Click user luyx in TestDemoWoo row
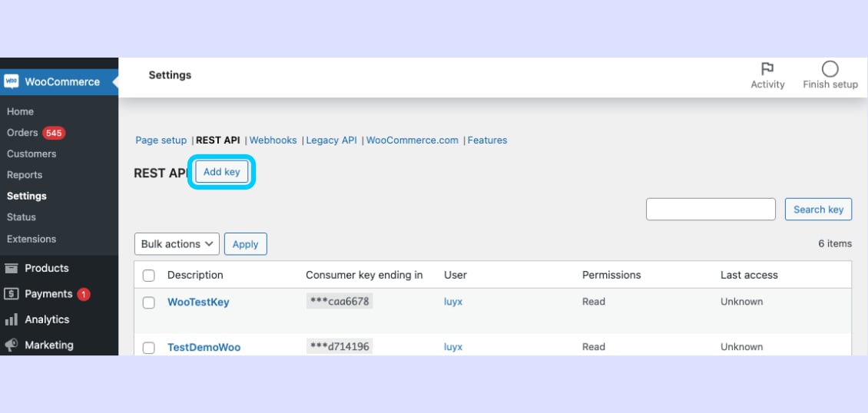The width and height of the screenshot is (868, 413). pos(453,347)
